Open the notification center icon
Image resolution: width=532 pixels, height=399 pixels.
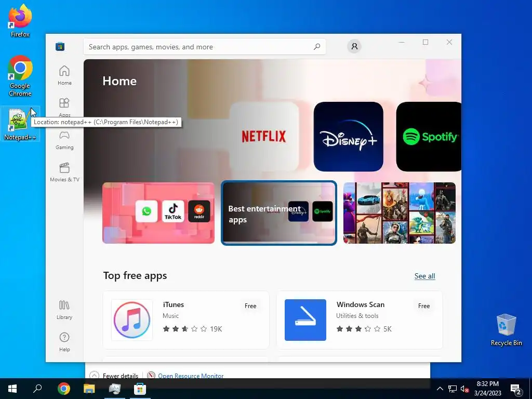coord(516,389)
